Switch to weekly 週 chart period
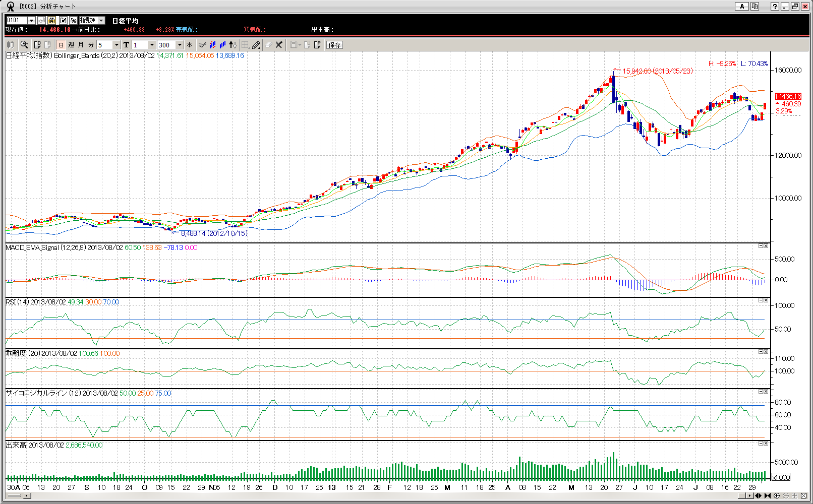This screenshot has height=504, width=813. [x=71, y=45]
